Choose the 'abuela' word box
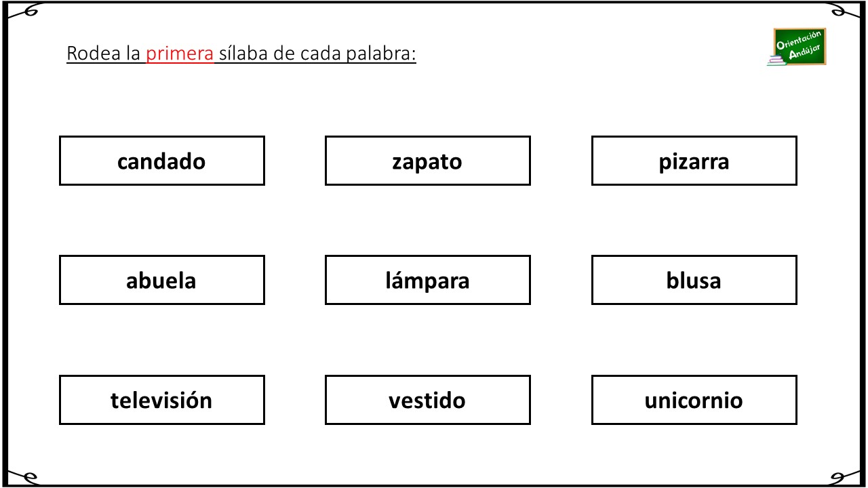The height and width of the screenshot is (488, 868). tap(162, 280)
